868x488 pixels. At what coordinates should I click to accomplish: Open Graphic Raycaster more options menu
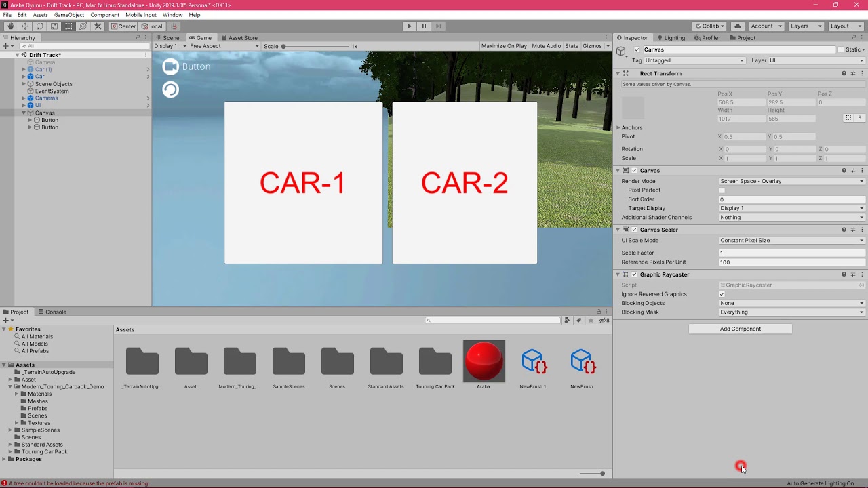[x=862, y=274]
